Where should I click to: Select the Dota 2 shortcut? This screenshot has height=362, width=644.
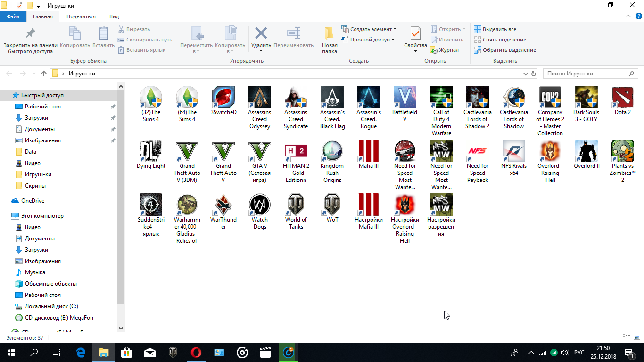click(x=623, y=101)
